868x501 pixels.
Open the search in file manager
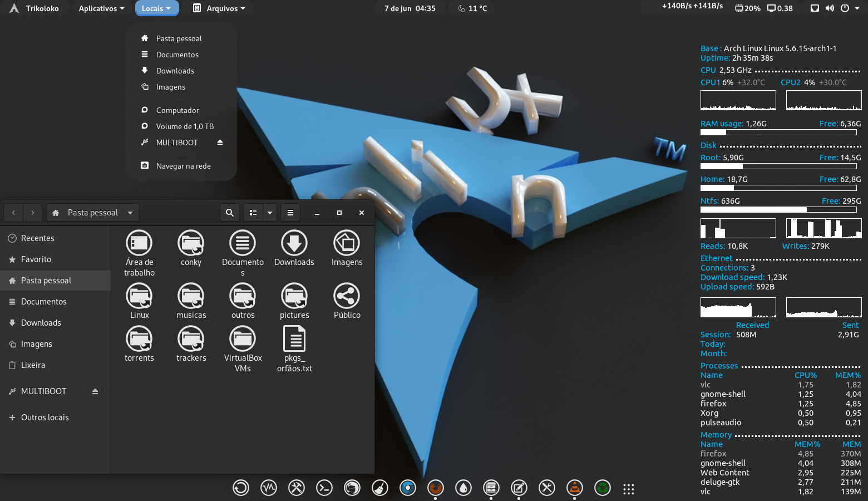[x=229, y=213]
